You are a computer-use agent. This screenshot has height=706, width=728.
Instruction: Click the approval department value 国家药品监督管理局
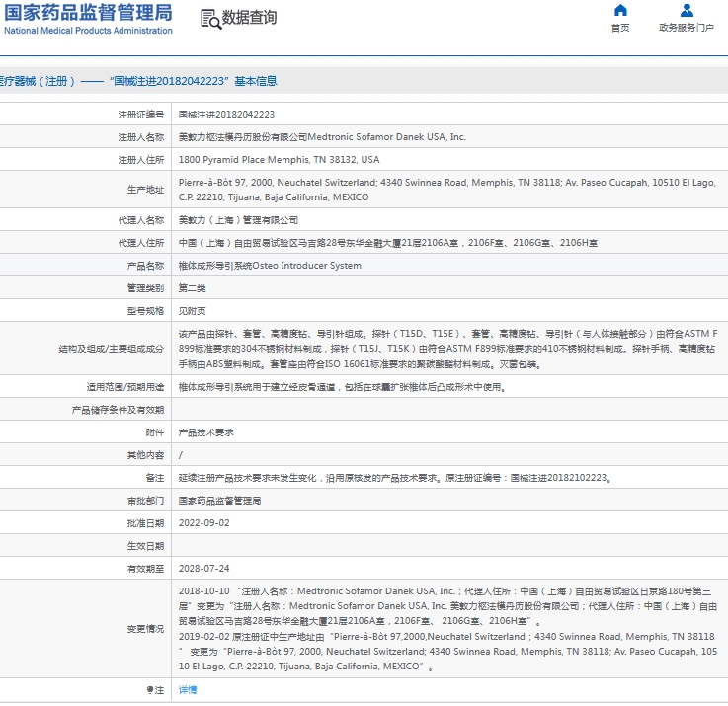219,501
